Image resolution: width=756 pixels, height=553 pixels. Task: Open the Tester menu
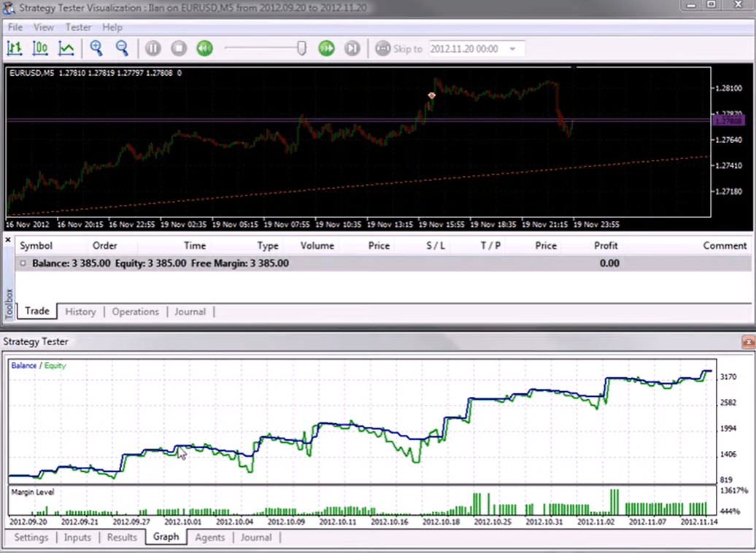[x=78, y=28]
